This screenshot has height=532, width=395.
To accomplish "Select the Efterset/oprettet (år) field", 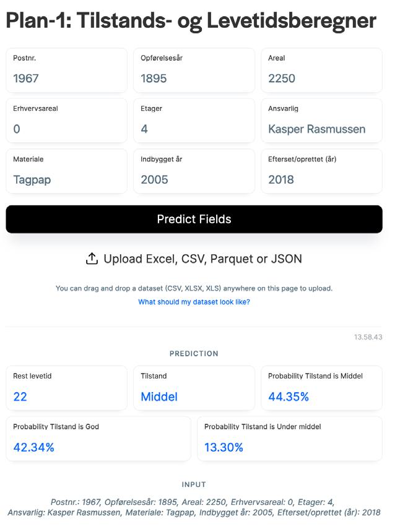I will point(322,171).
